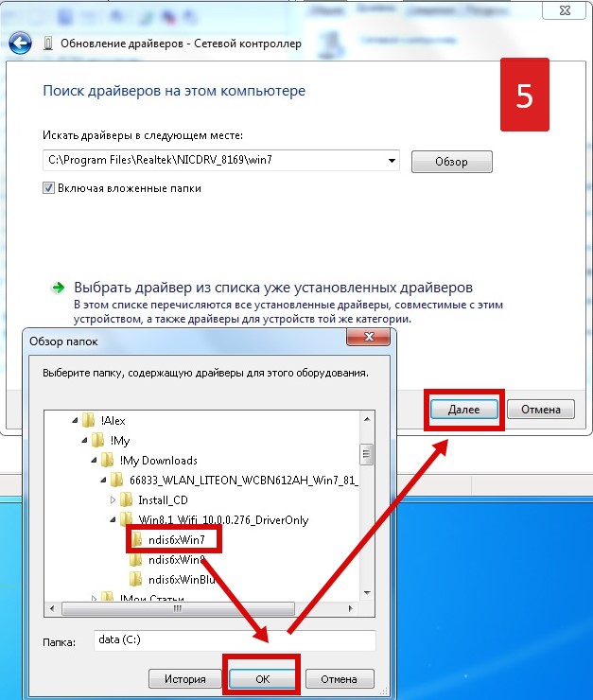Viewport: 593px width, 700px height.
Task: Click the Install_CD folder icon
Action: pyautogui.click(x=127, y=500)
